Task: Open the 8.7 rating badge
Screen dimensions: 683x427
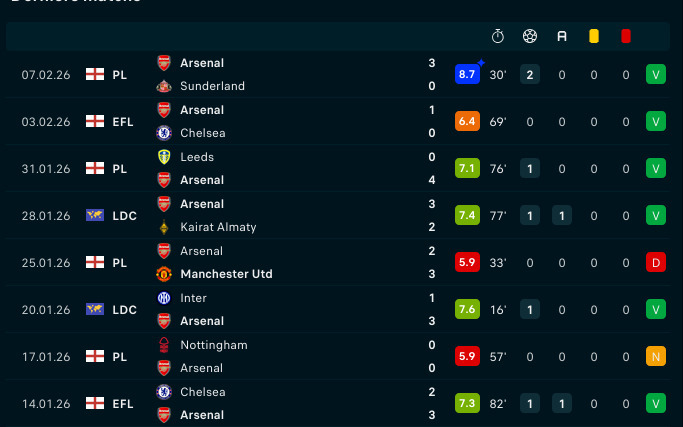Action: [x=467, y=74]
